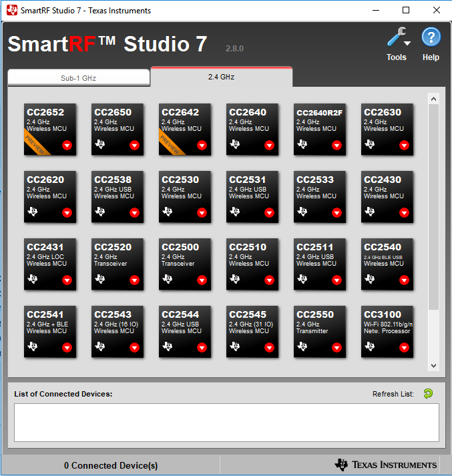452x476 pixels.
Task: Expand the red arrow on CC2511
Action: click(x=336, y=280)
